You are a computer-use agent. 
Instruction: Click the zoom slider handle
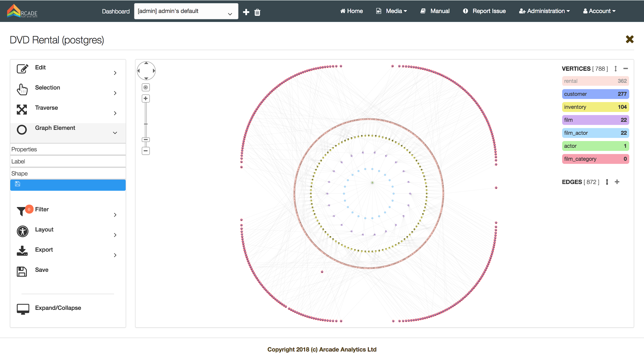click(146, 140)
